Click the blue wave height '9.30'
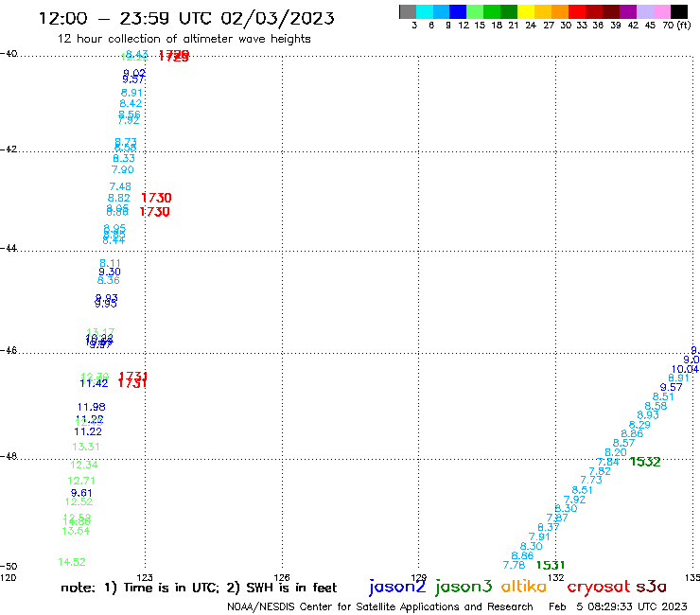Viewport: 700px width, 615px height. [110, 272]
